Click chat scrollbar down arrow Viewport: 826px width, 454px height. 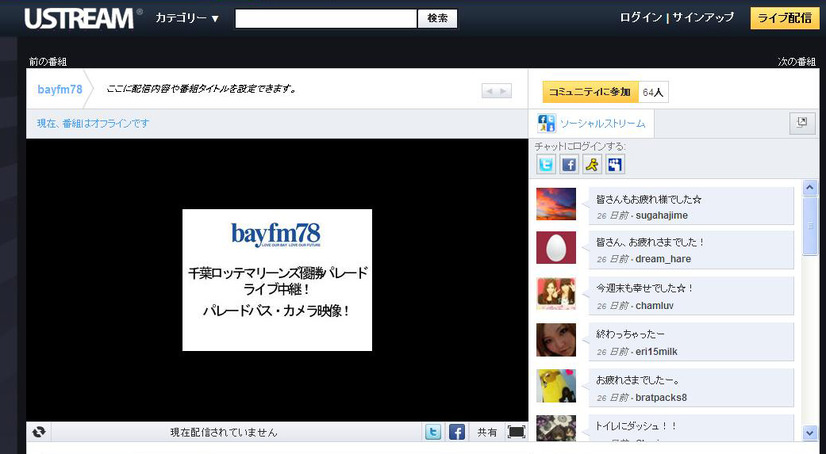pyautogui.click(x=810, y=433)
